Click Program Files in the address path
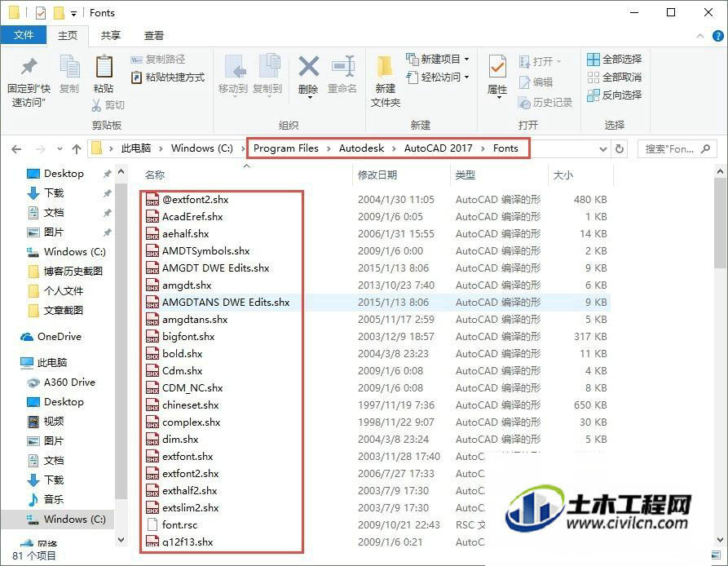The width and height of the screenshot is (728, 566). point(286,148)
